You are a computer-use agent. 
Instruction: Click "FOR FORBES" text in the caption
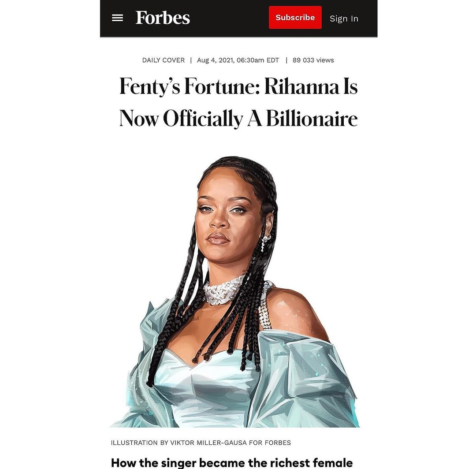[x=270, y=443]
